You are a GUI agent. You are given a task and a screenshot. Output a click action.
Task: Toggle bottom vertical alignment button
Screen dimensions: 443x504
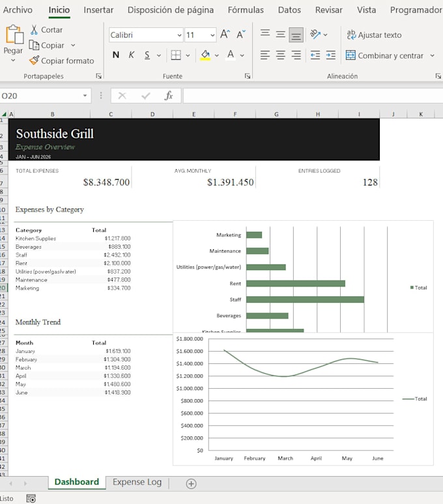tap(296, 34)
